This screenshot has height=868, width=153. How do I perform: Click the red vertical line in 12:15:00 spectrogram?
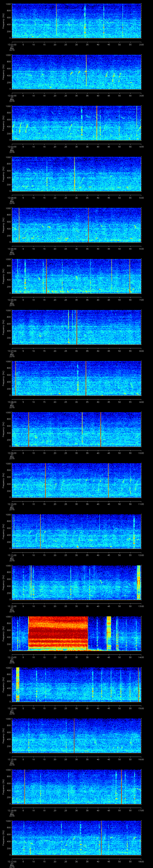(x=74, y=736)
